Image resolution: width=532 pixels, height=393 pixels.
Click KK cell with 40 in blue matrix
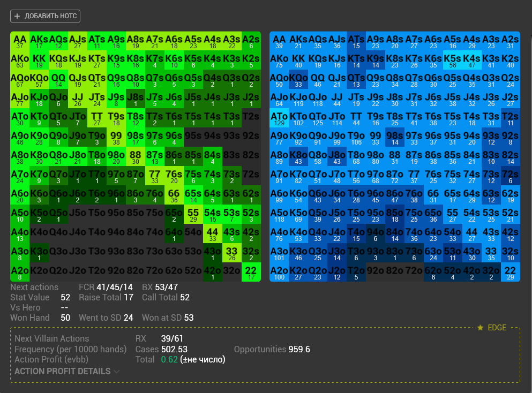298,60
